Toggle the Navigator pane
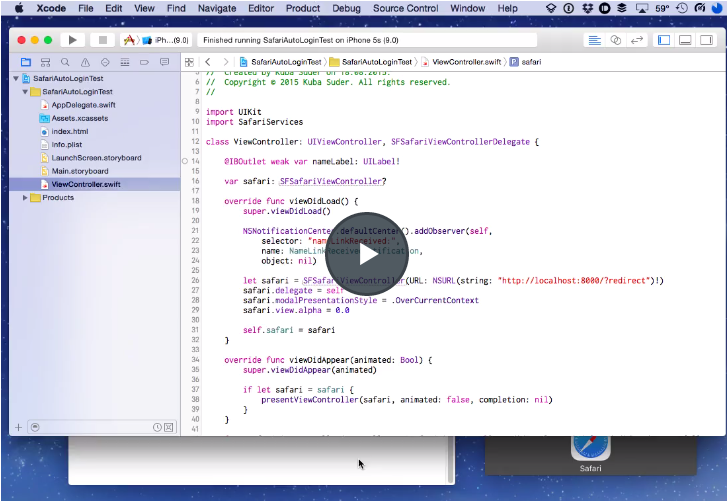The image size is (727, 501). coord(664,40)
